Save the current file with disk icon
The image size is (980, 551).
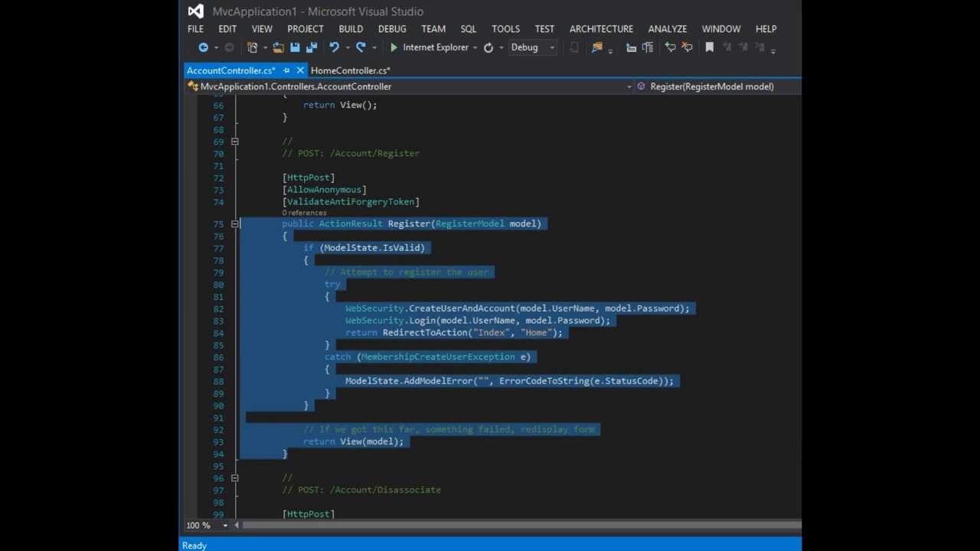295,47
